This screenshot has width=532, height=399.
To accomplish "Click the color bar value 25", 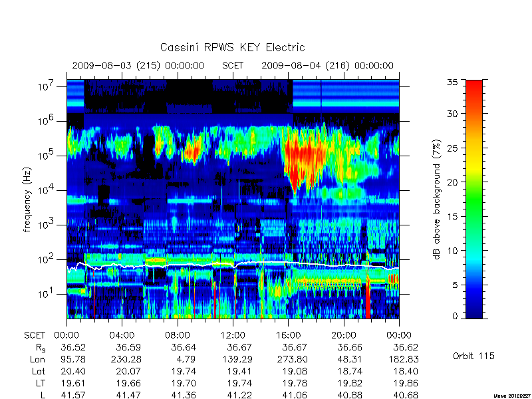I will click(x=452, y=148).
